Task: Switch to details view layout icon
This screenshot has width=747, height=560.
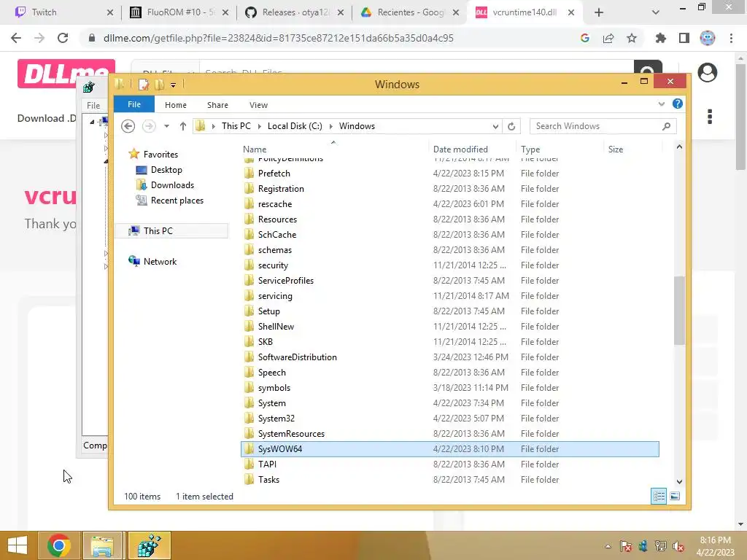Action: [659, 496]
